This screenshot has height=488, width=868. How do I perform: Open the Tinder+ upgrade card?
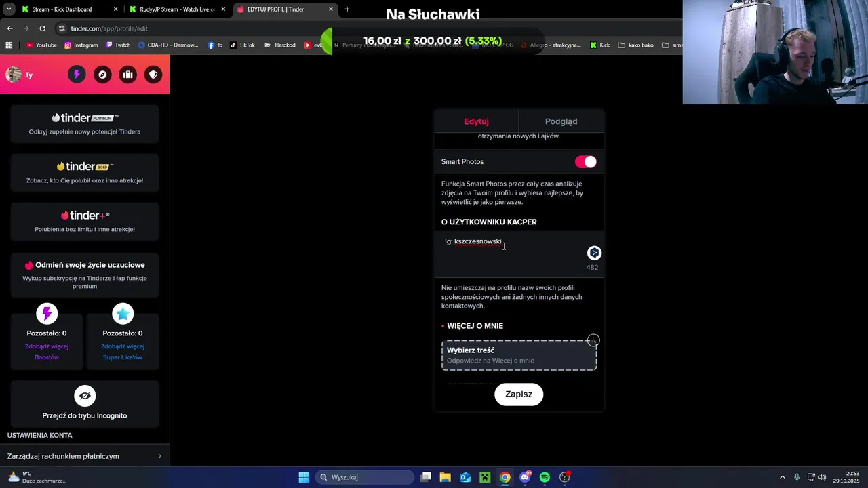point(85,222)
